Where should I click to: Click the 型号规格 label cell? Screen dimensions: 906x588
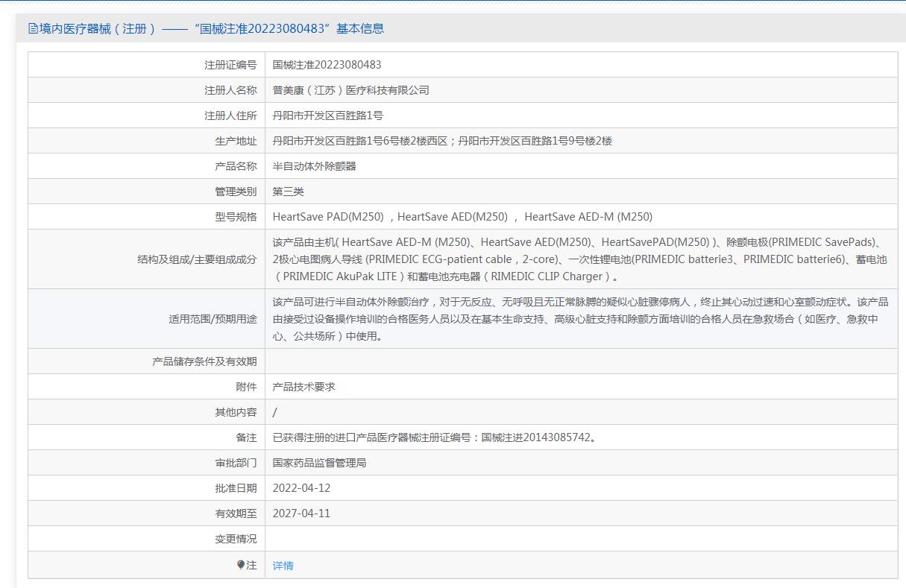click(146, 217)
